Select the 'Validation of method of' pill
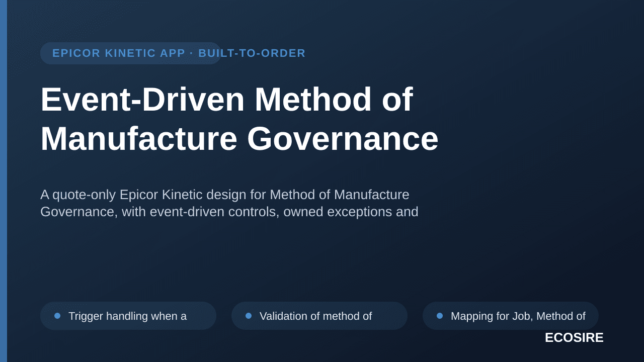644x362 pixels. (x=319, y=316)
